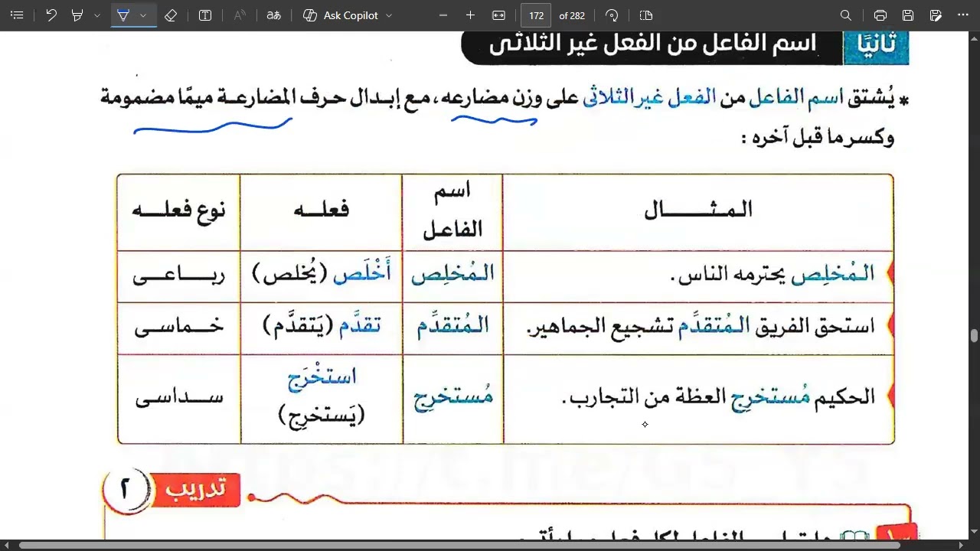Click the Ask Copilot button

click(x=340, y=15)
